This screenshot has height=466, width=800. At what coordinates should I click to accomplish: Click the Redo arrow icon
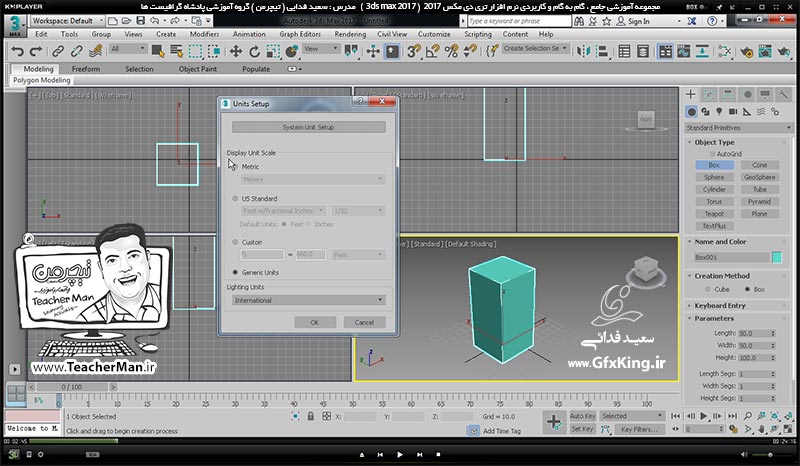[36, 51]
